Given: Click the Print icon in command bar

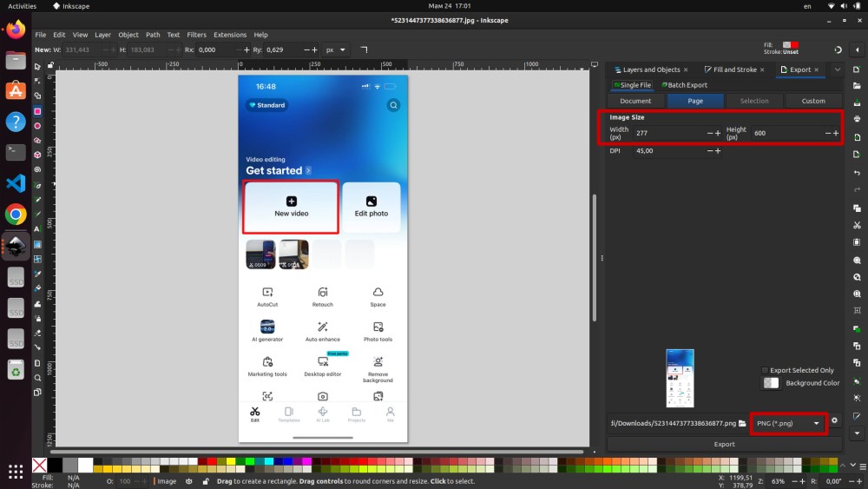Looking at the screenshot, I should click(x=857, y=119).
